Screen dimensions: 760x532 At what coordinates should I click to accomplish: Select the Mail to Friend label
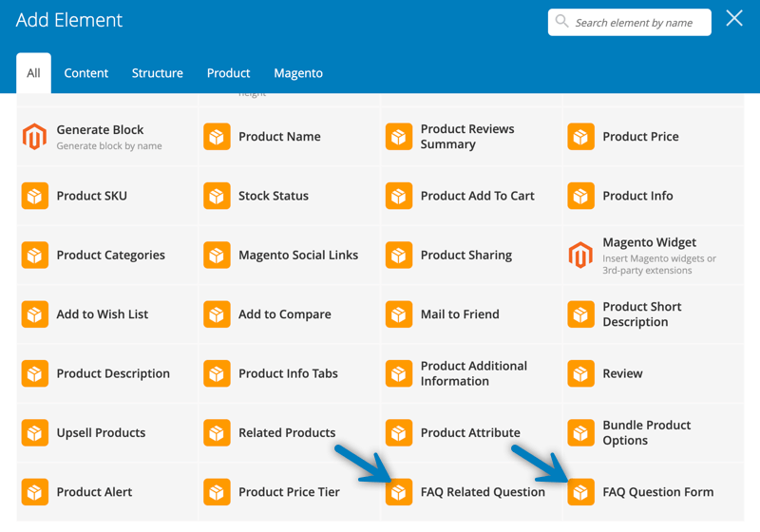pyautogui.click(x=460, y=314)
